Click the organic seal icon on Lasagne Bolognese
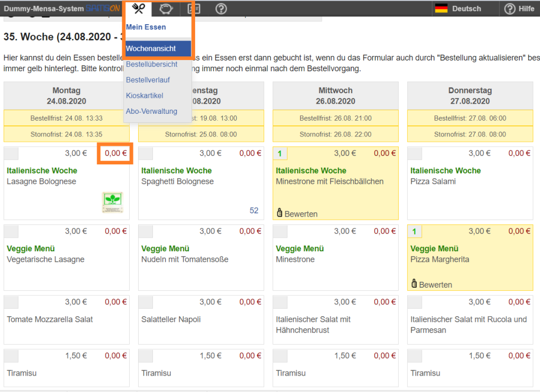This screenshot has height=392, width=540. click(113, 202)
